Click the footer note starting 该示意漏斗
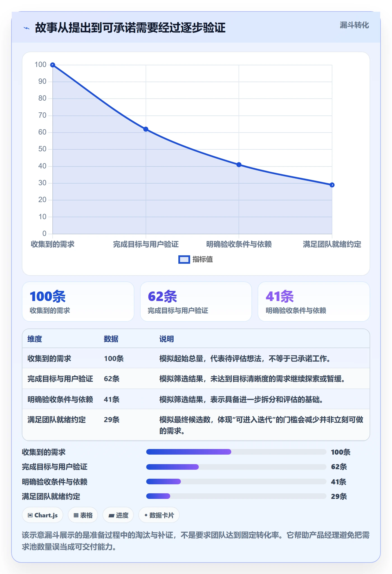392x574 pixels. (196, 541)
